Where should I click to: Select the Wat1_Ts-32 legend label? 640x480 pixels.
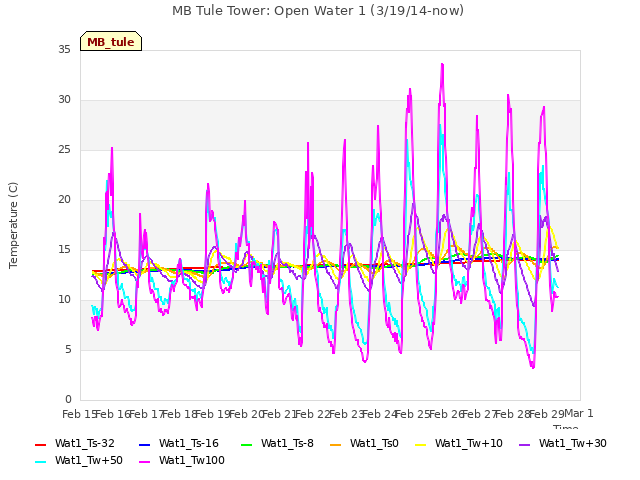pos(85,443)
